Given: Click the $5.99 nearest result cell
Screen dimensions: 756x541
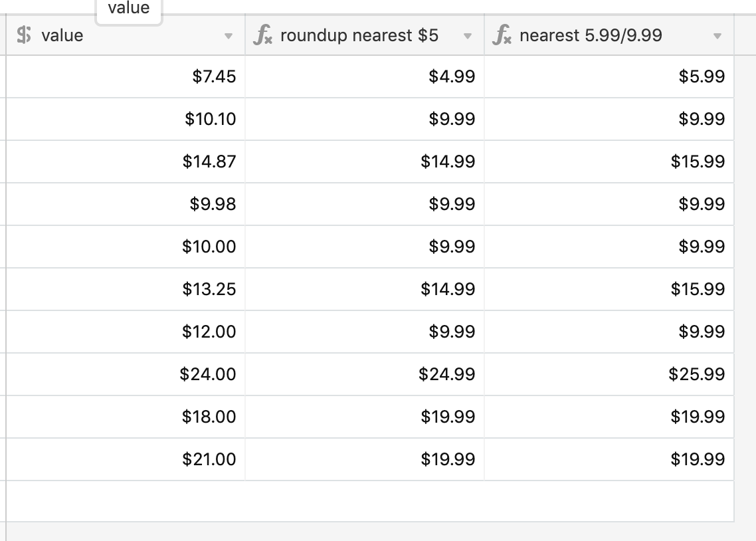Looking at the screenshot, I should tap(609, 76).
